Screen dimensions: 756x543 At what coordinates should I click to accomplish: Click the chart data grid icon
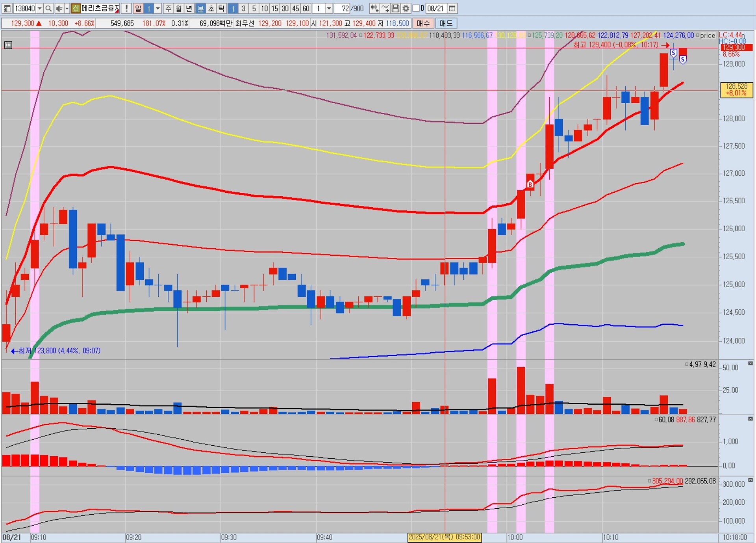[8, 45]
